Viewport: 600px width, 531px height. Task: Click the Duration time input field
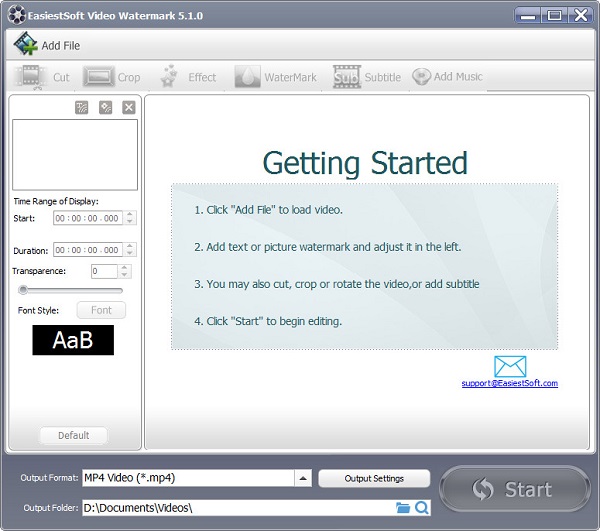(x=88, y=250)
